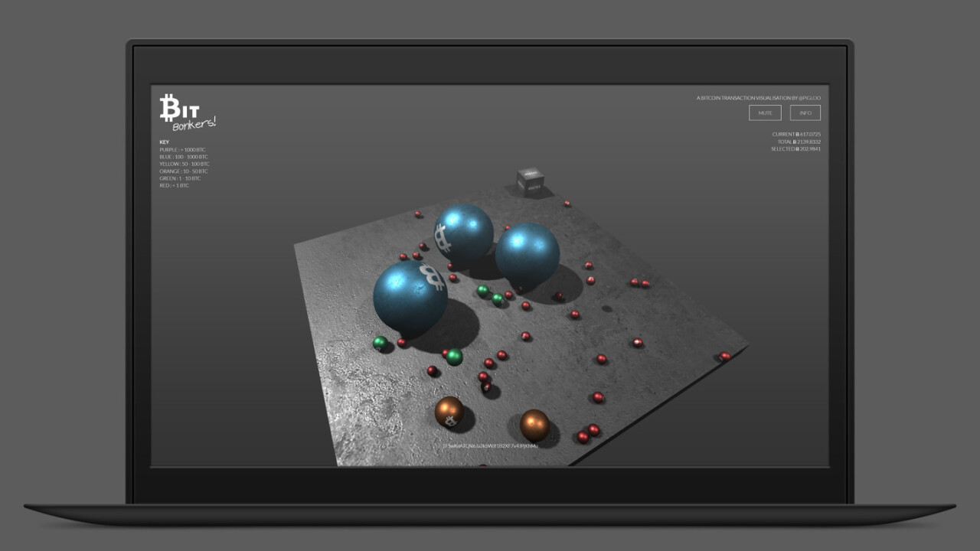Select the largest blue sphere in front
Viewport: 980px width, 551px height.
(x=410, y=297)
